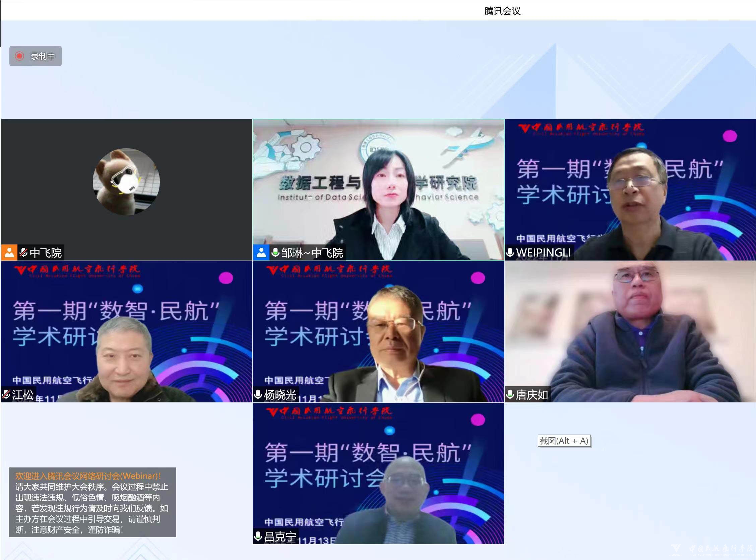The height and width of the screenshot is (560, 756).
Task: Click the microphone icon beside 邹琳~中飞院
Action: point(275,253)
